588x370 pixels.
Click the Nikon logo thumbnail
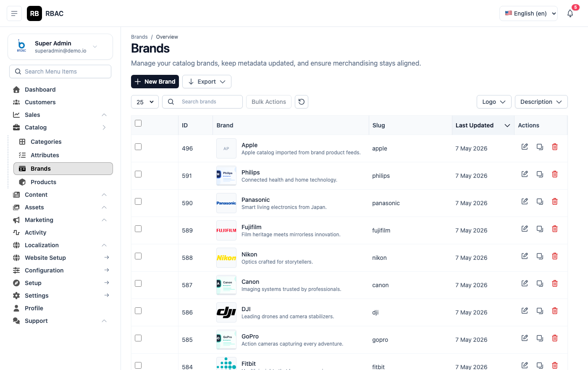226,258
